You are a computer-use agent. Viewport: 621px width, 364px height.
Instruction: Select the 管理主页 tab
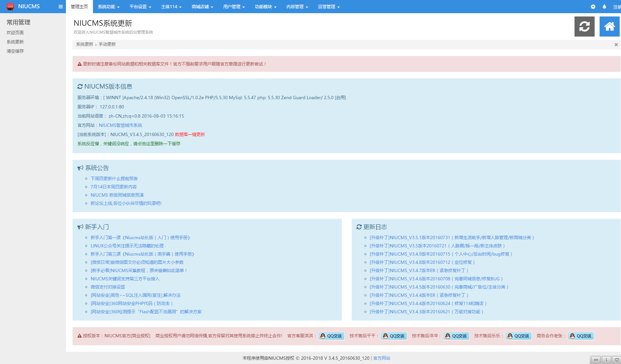coord(79,7)
